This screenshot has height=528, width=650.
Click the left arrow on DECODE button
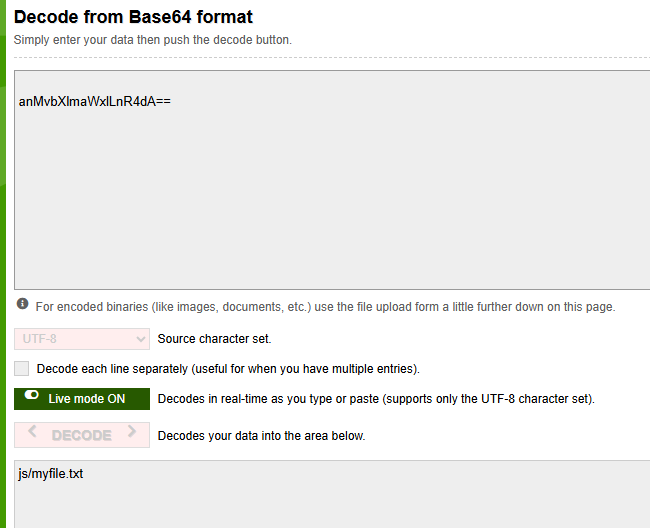32,431
